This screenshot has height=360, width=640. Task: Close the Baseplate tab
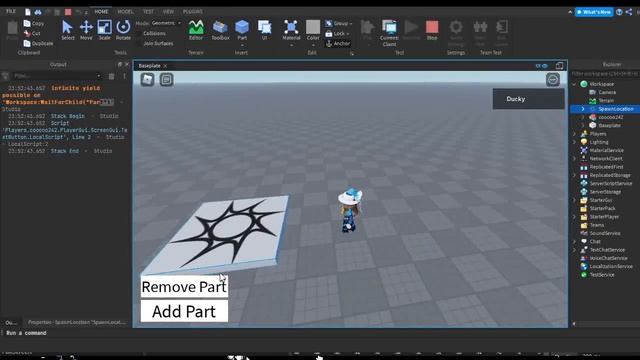165,66
